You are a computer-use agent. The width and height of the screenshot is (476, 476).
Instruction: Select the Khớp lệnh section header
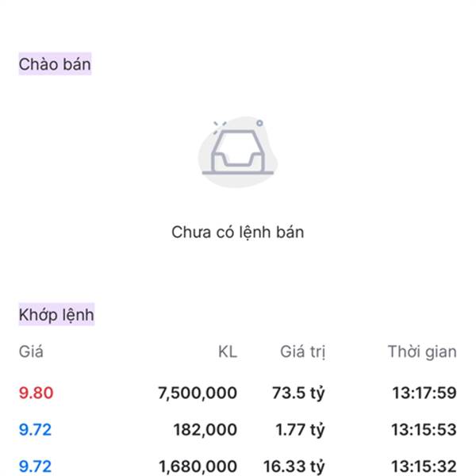pos(56,314)
